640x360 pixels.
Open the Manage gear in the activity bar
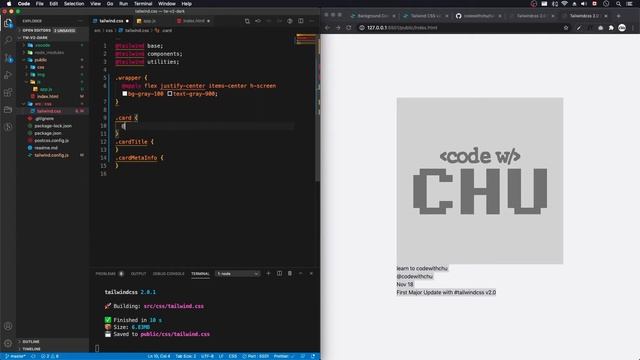click(x=8, y=343)
